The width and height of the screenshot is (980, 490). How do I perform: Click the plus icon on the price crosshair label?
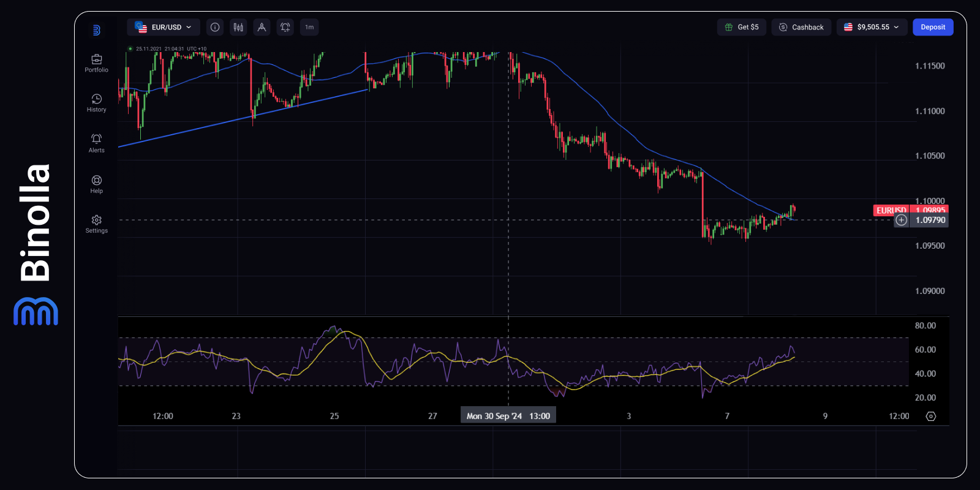[x=902, y=220]
